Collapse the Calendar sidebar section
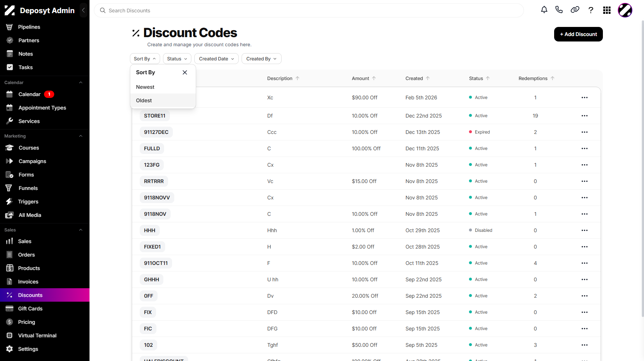 pyautogui.click(x=81, y=83)
